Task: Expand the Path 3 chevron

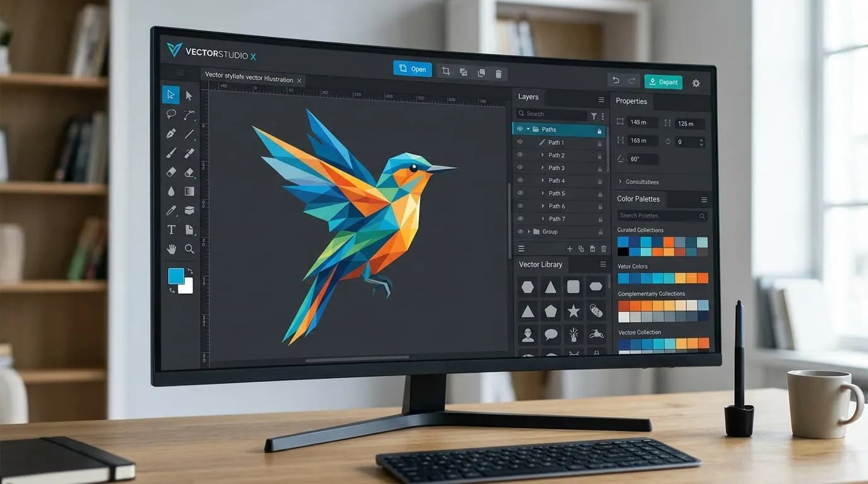Action: click(542, 168)
